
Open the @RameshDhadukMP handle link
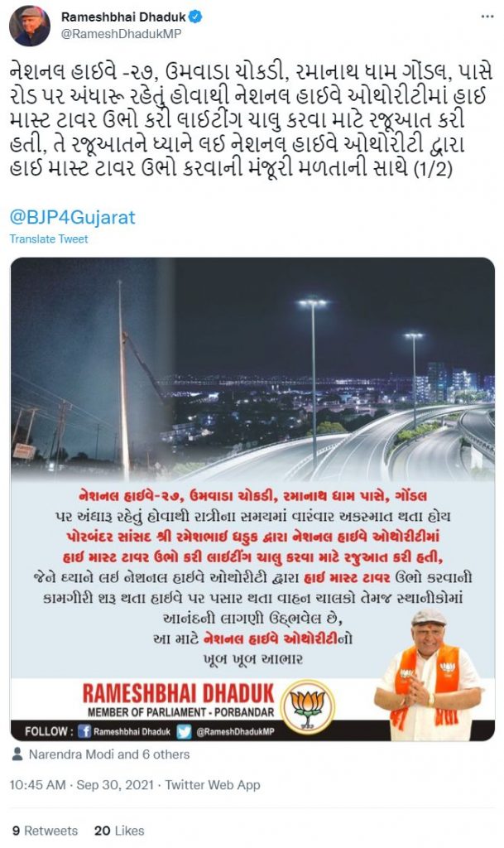pos(121,33)
